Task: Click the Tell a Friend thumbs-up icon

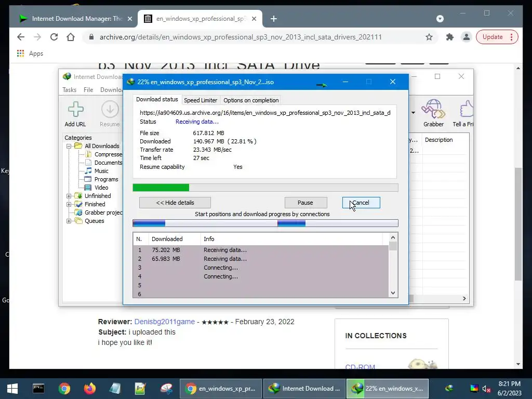Action: (x=467, y=109)
